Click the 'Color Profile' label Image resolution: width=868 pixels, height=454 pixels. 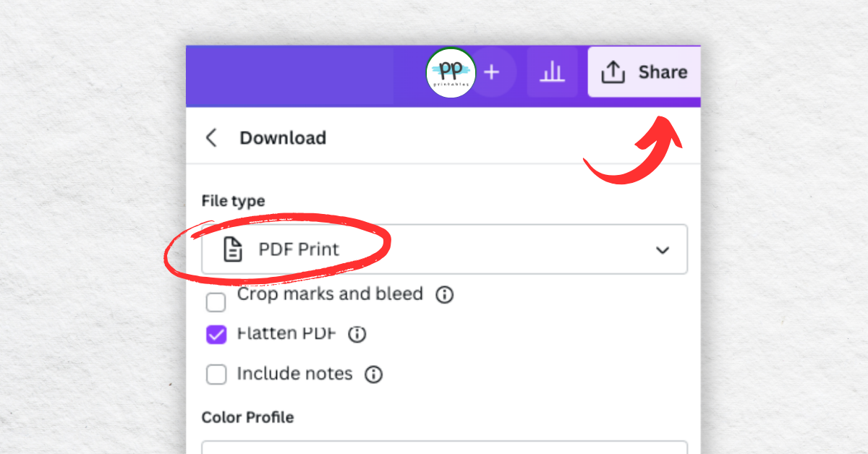click(247, 417)
